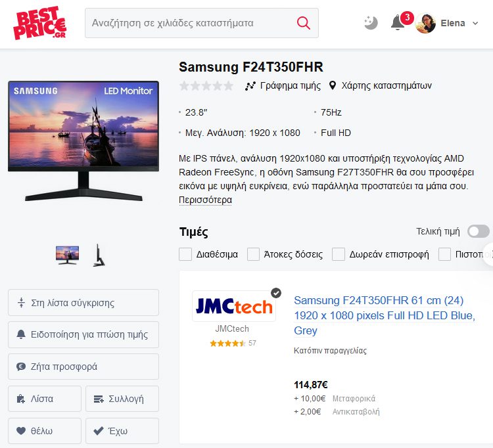Viewport: 493px width, 448px height.
Task: Open Χάρτης καταστημάτων store map
Action: 380,85
